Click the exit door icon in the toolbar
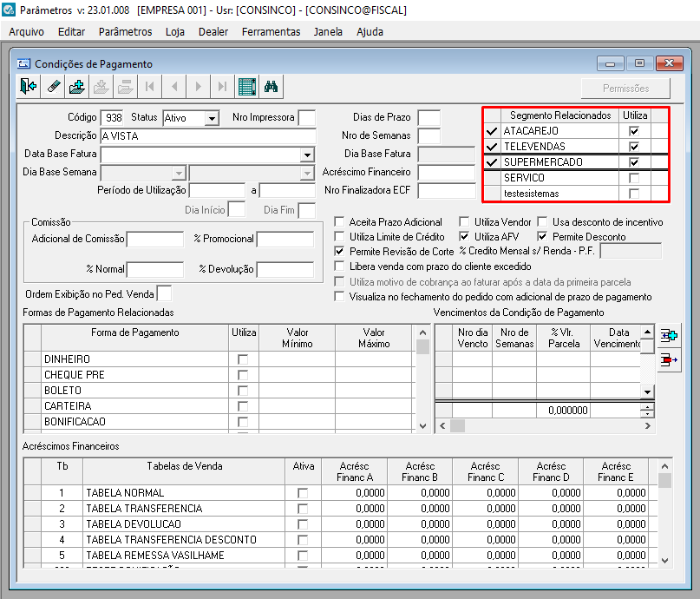 coord(29,87)
